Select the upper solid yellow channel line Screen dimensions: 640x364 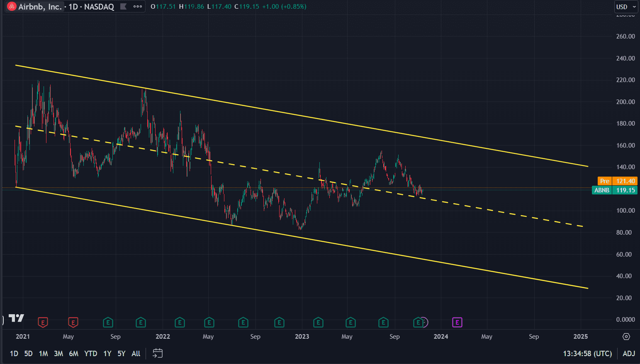pyautogui.click(x=302, y=116)
